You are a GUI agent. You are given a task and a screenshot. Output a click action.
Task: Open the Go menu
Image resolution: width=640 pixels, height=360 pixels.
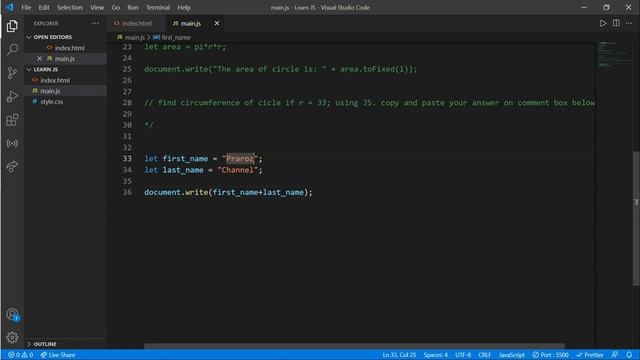(116, 7)
